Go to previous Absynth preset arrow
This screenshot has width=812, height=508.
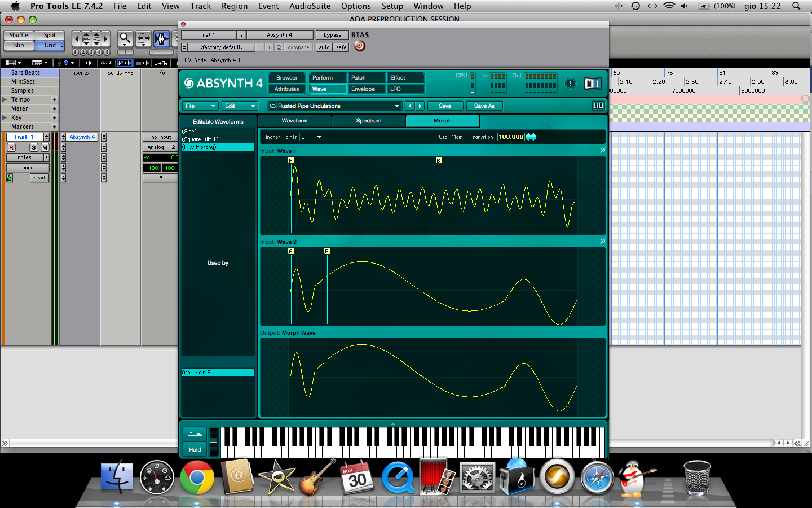pyautogui.click(x=410, y=106)
